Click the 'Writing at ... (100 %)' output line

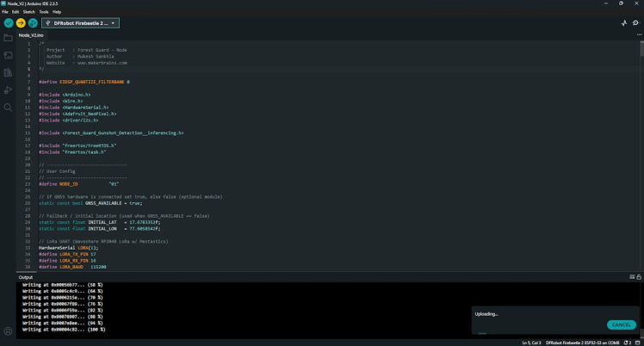click(x=64, y=330)
